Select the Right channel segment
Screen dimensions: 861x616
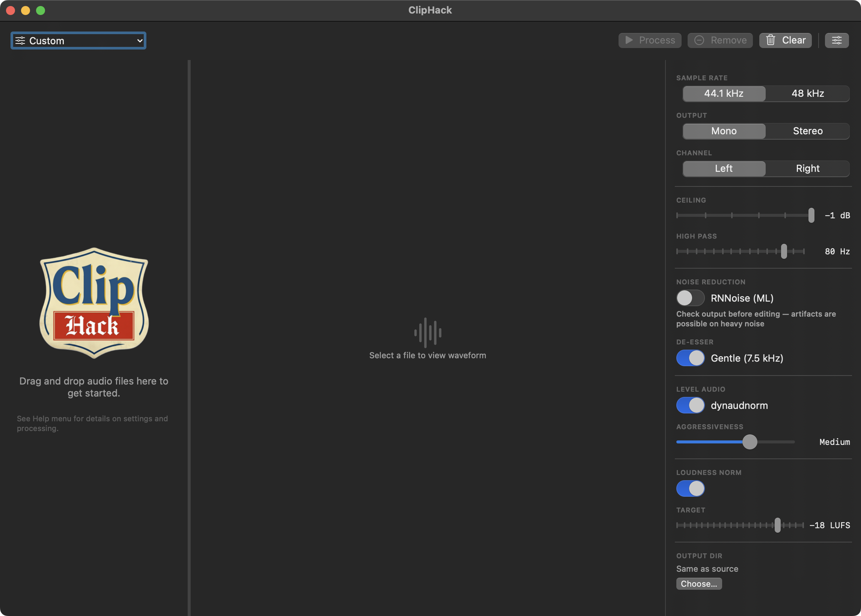click(807, 169)
